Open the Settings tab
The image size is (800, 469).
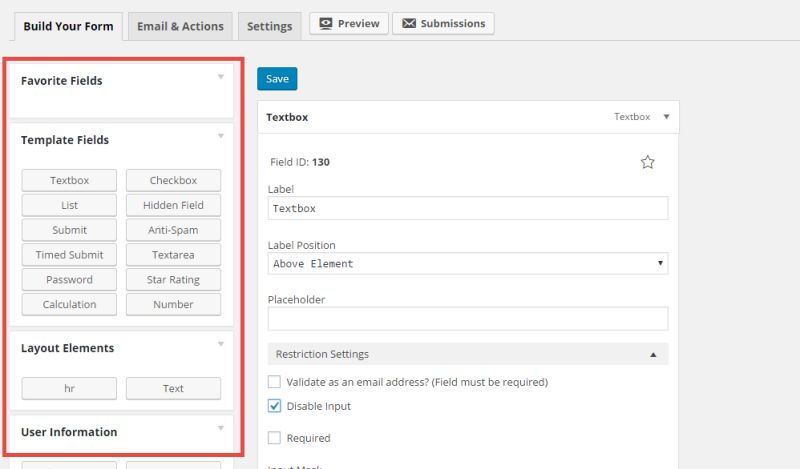269,27
